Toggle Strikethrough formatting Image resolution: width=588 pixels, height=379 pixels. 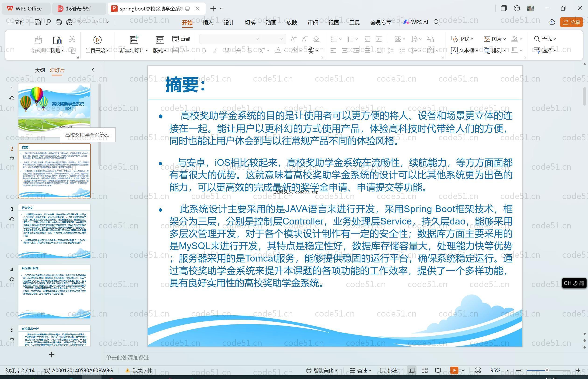(238, 50)
